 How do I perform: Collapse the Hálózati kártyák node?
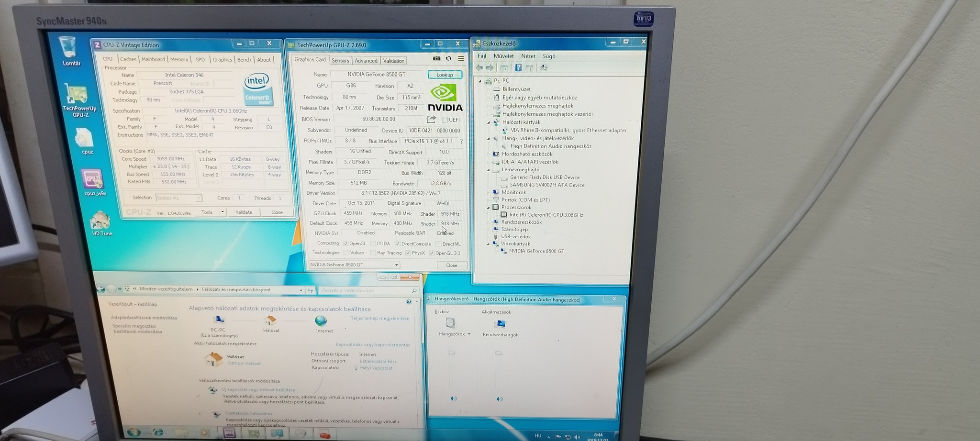point(489,122)
